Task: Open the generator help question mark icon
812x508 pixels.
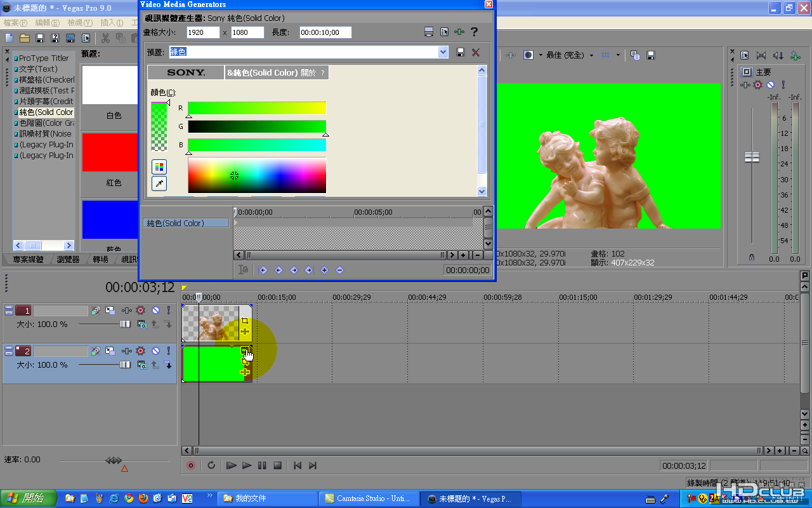Action: 473,32
